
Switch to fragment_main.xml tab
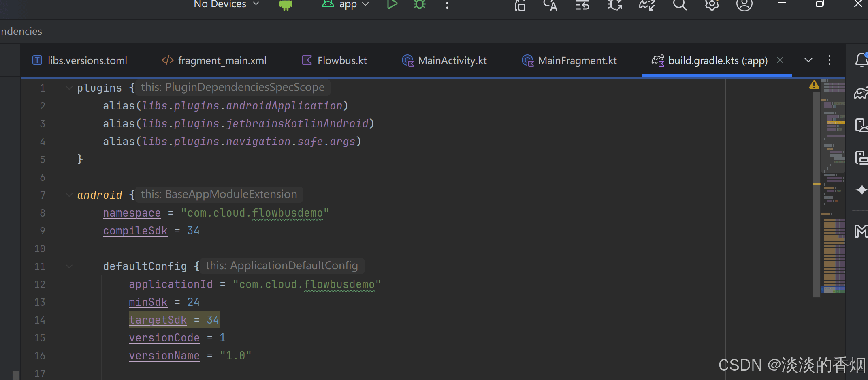214,60
